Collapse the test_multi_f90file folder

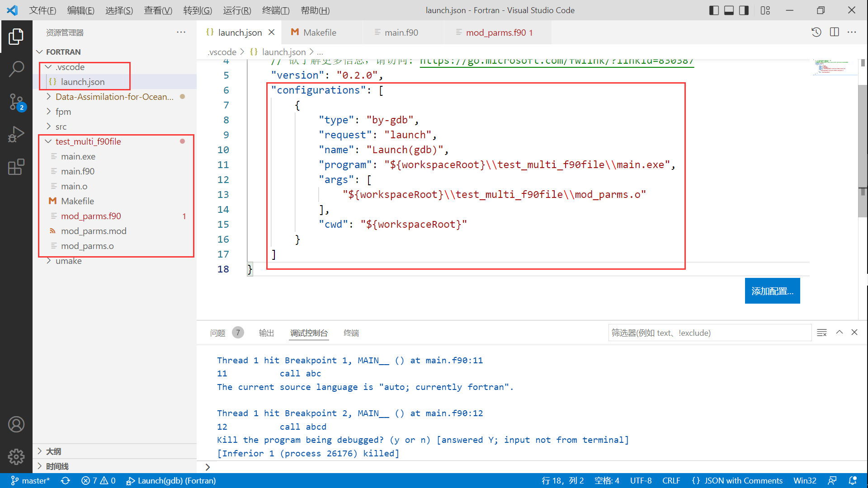(88, 141)
